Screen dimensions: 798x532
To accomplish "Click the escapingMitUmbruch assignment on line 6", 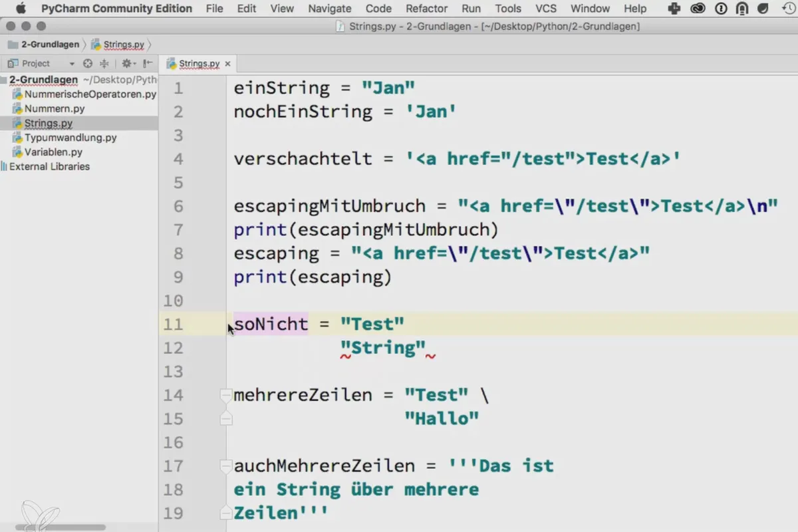I will [x=506, y=206].
